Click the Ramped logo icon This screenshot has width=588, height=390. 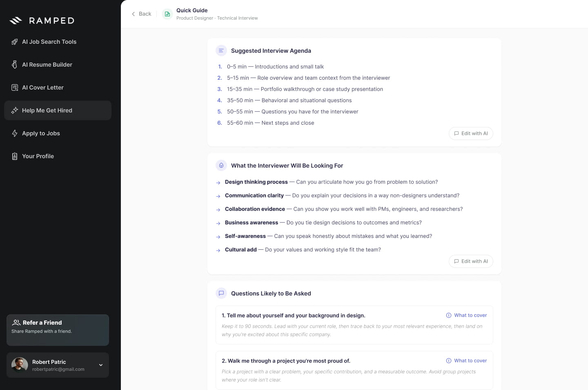pyautogui.click(x=16, y=20)
